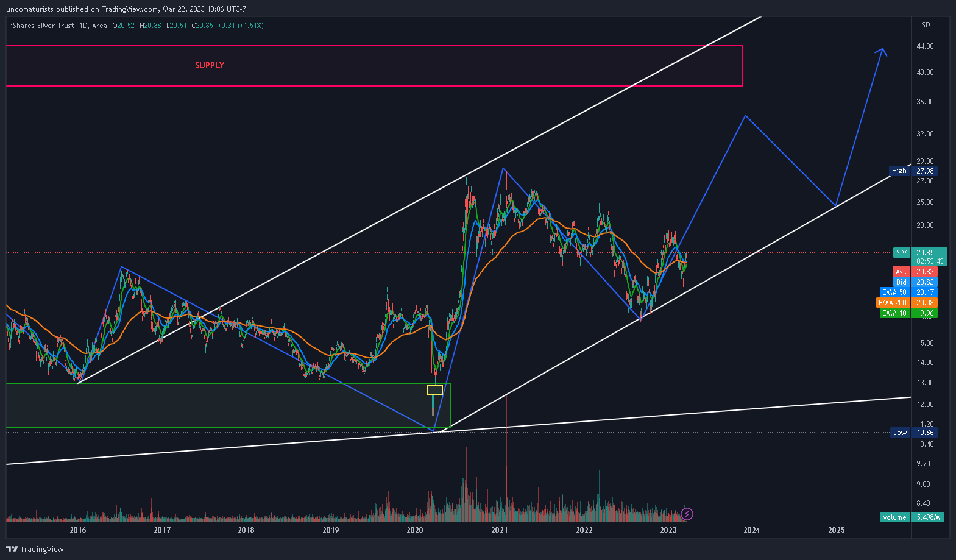Click the 2020 year on time axis
Image resolution: width=956 pixels, height=560 pixels.
(415, 530)
